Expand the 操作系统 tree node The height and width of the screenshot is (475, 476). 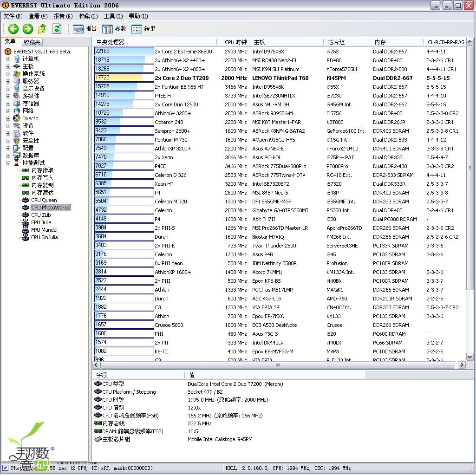8,74
